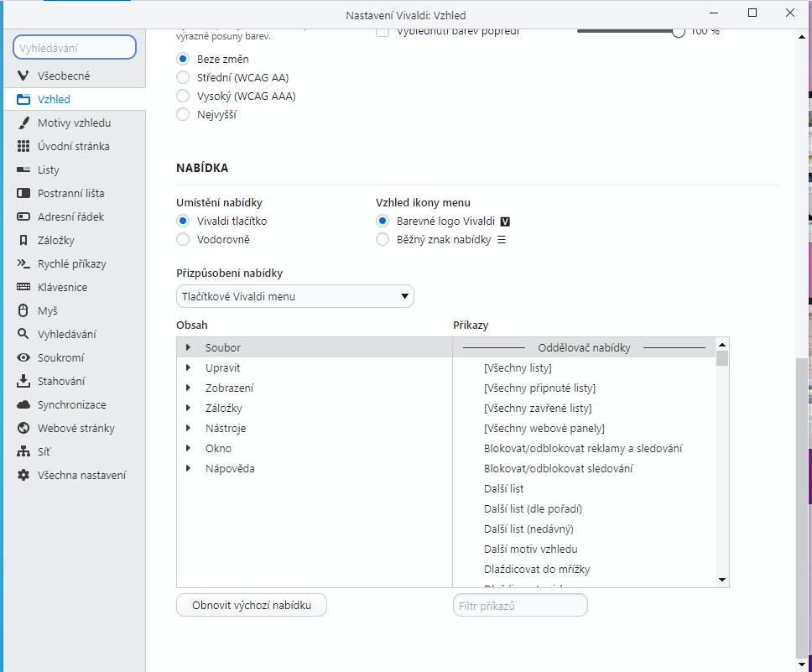Choose the Nejvyšší contrast option
This screenshot has height=672, width=812.
(x=183, y=114)
